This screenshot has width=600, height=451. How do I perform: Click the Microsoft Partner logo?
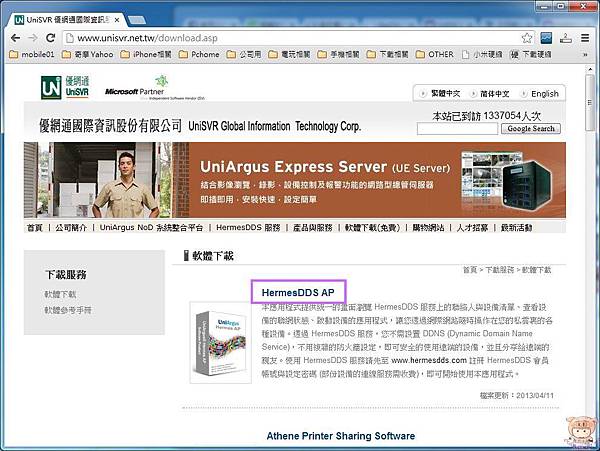[155, 88]
